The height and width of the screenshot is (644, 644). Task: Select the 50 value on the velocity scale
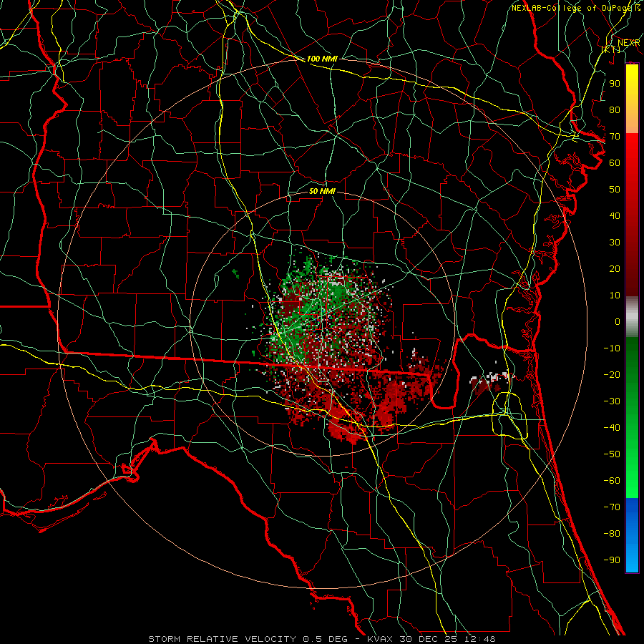(x=615, y=190)
